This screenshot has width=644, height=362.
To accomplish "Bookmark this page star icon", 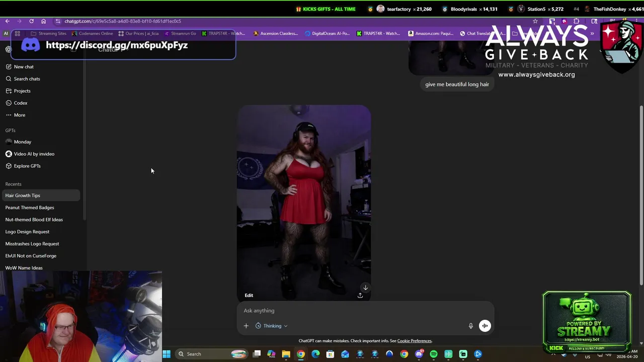I will tap(535, 21).
